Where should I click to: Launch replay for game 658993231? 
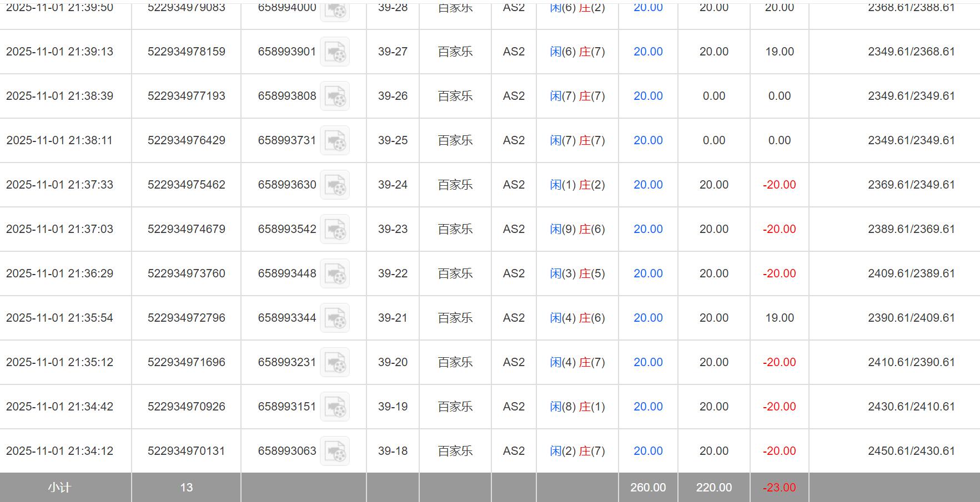[335, 362]
